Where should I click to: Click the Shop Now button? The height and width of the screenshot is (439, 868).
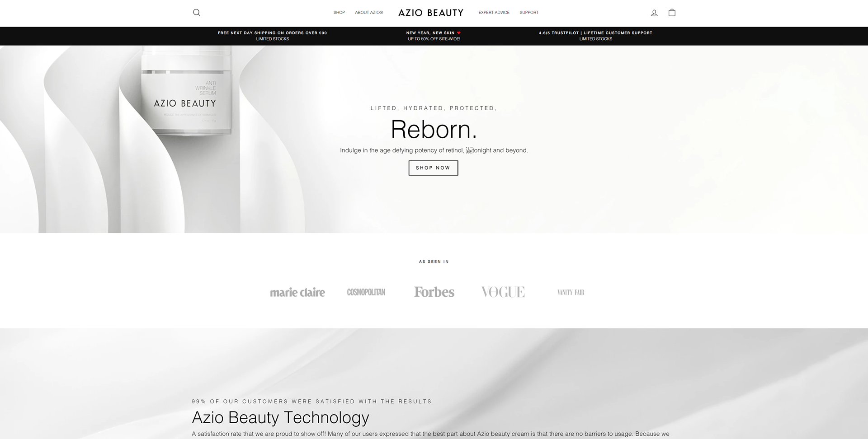433,168
